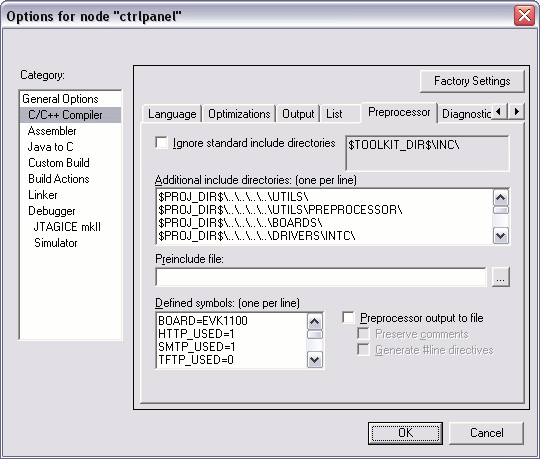Viewport: 540px width, 459px height.
Task: Click the $PROJ_DIR$ UTILS\ include line
Action: 233,197
